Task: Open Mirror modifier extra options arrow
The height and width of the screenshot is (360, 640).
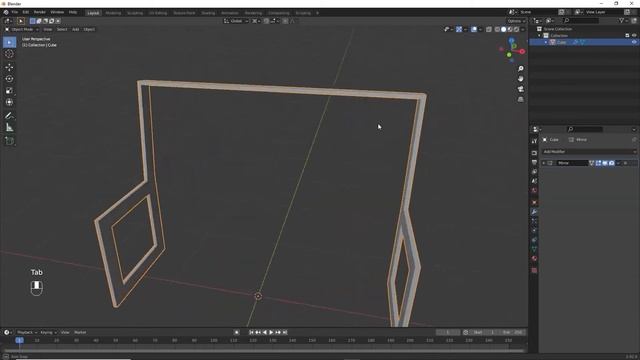Action: 618,163
